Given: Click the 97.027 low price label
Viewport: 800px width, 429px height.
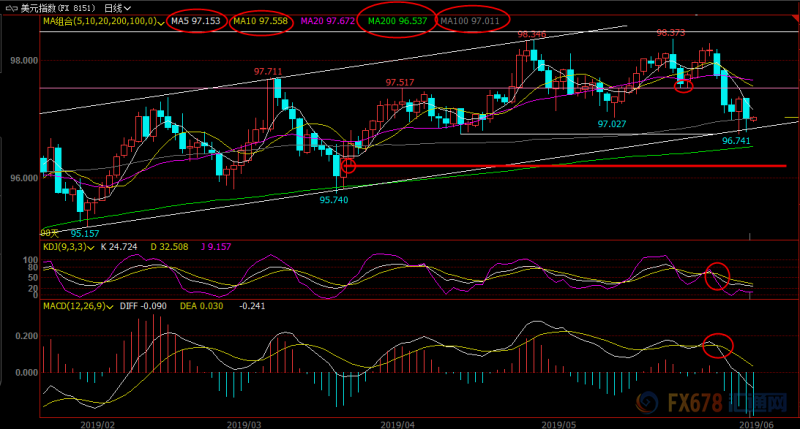Looking at the screenshot, I should click(612, 124).
